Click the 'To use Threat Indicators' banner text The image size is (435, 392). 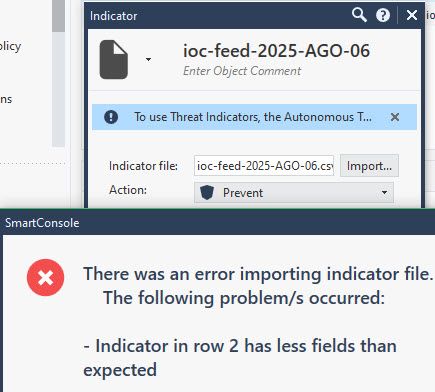pyautogui.click(x=253, y=117)
